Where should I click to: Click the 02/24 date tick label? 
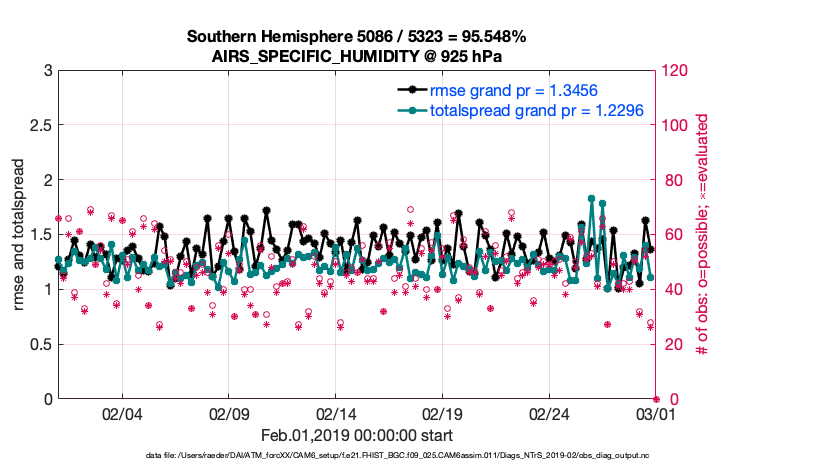click(x=549, y=414)
